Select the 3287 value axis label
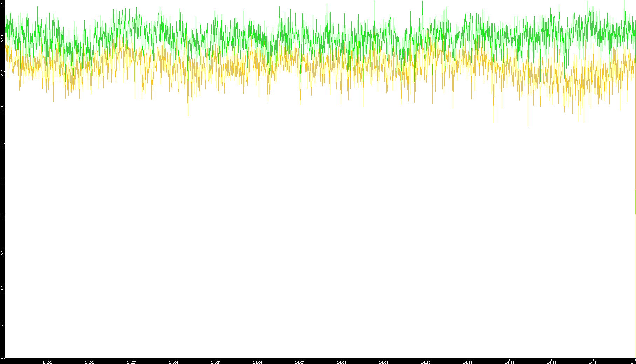The width and height of the screenshot is (636, 364). click(x=2, y=181)
